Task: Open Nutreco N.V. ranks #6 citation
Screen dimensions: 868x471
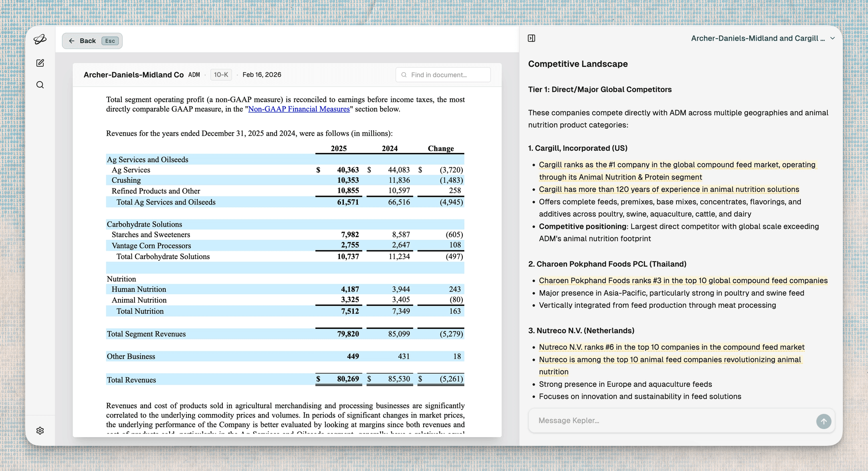Action: coord(672,347)
